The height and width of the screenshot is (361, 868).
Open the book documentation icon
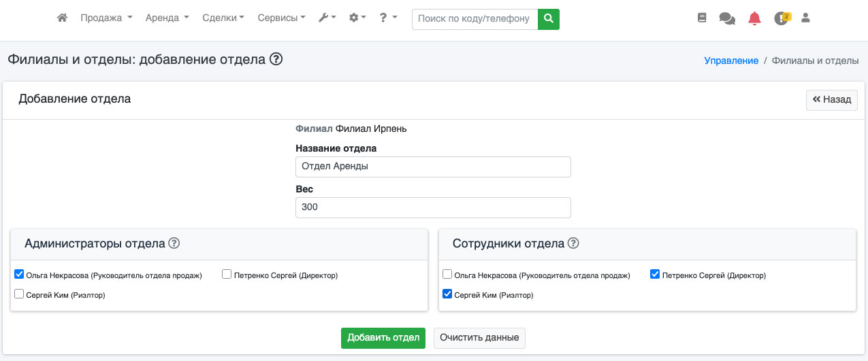coord(702,18)
